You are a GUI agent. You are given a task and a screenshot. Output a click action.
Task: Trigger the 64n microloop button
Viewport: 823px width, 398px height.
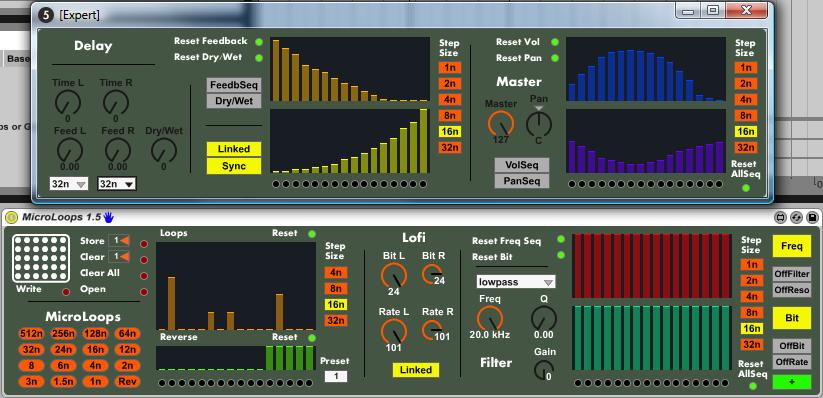[126, 333]
